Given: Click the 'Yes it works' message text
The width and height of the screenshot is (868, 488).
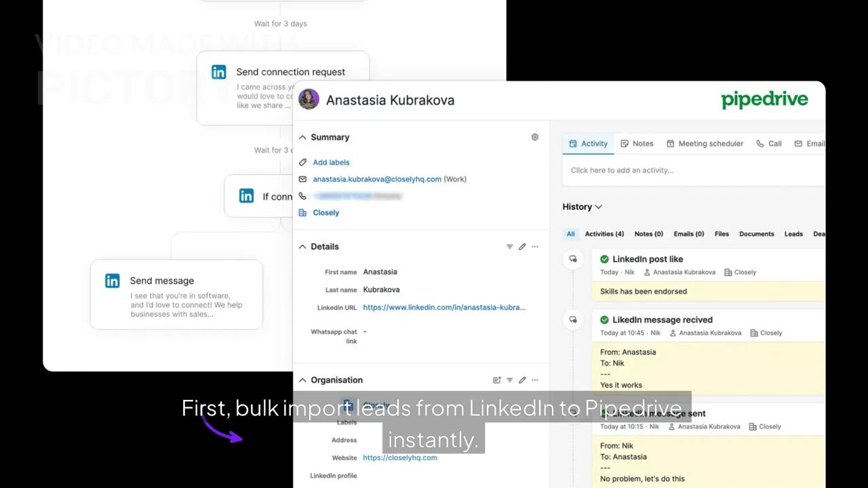Looking at the screenshot, I should point(621,385).
